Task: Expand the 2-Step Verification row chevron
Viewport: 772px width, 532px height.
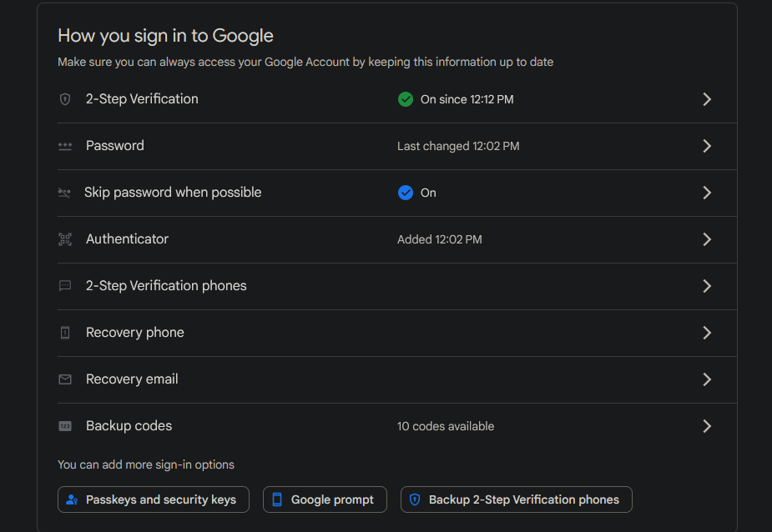Action: coord(707,99)
